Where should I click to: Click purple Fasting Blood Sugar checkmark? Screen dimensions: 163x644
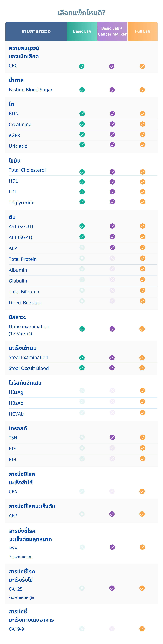coord(112,90)
